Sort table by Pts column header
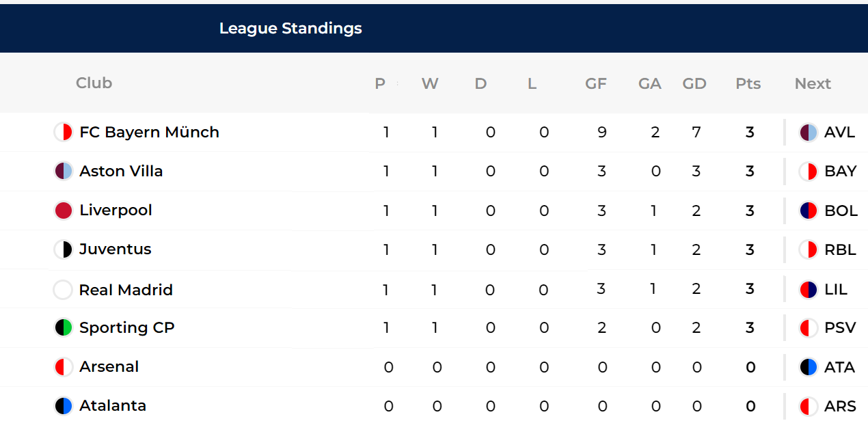Screen dimensions: 868x421 pyautogui.click(x=748, y=83)
